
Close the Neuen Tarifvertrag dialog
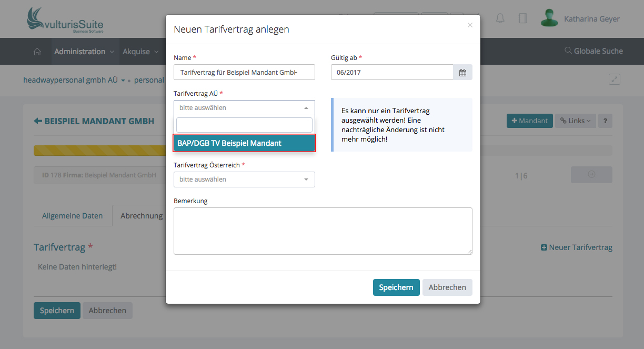(x=470, y=25)
